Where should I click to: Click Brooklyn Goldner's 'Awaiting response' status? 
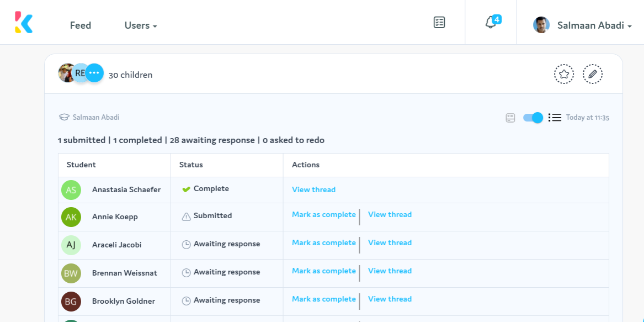(x=227, y=300)
